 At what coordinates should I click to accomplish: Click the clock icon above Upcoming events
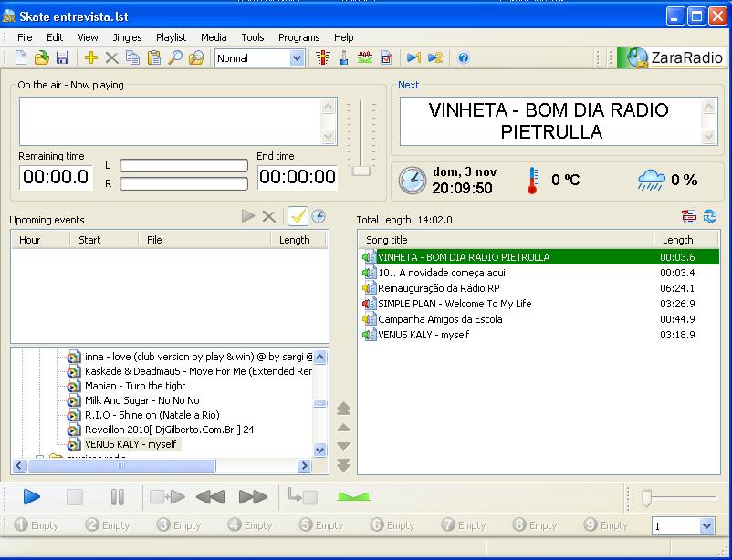click(319, 216)
